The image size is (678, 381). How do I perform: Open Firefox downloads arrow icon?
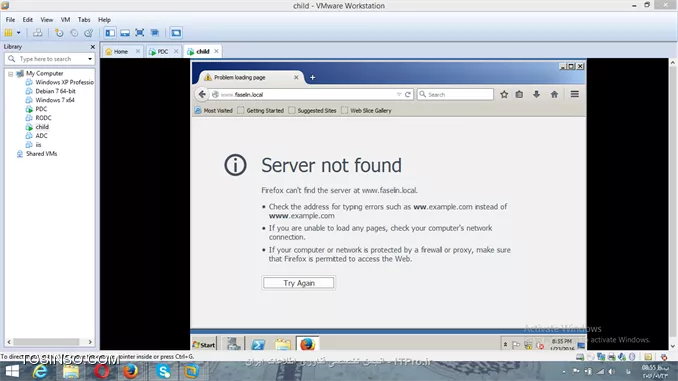pos(536,94)
